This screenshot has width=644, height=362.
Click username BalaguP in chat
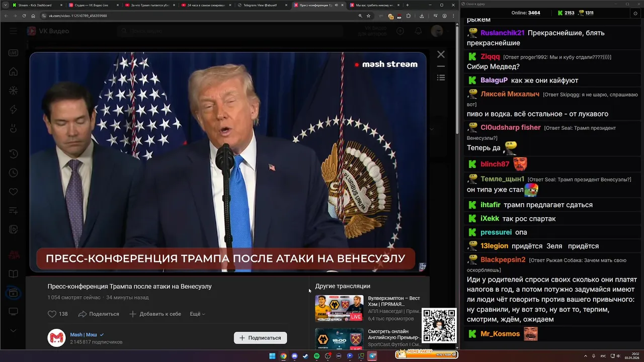click(x=494, y=80)
